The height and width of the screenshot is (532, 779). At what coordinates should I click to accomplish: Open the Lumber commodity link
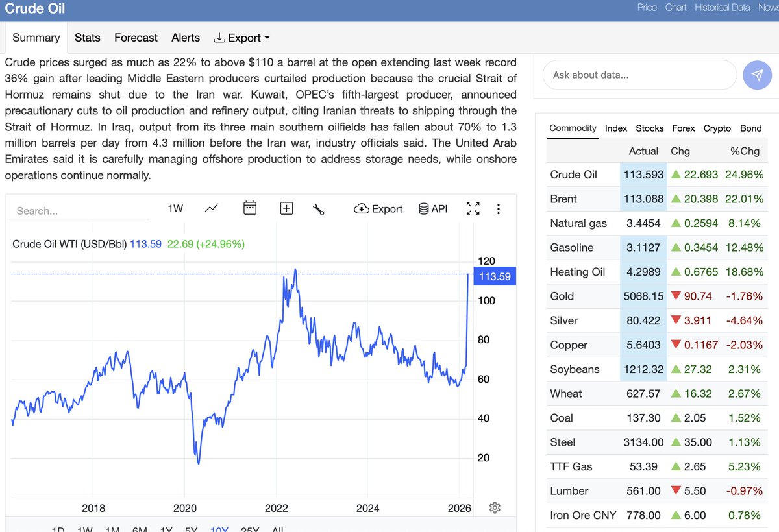(569, 491)
